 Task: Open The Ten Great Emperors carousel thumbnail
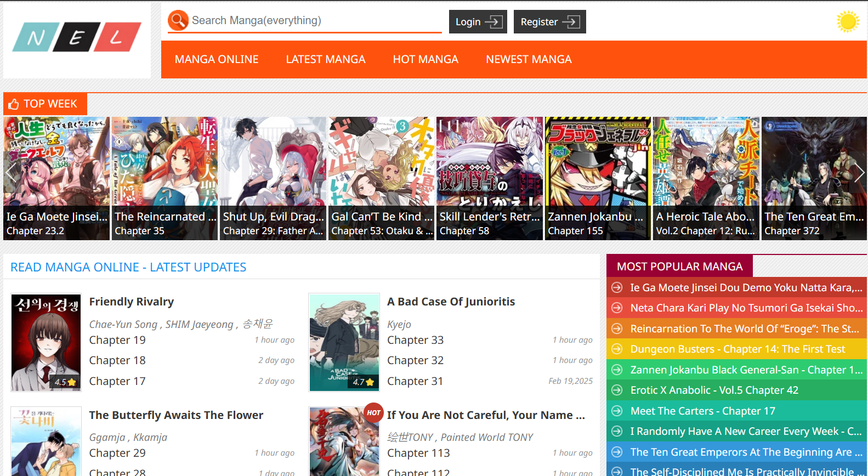814,178
